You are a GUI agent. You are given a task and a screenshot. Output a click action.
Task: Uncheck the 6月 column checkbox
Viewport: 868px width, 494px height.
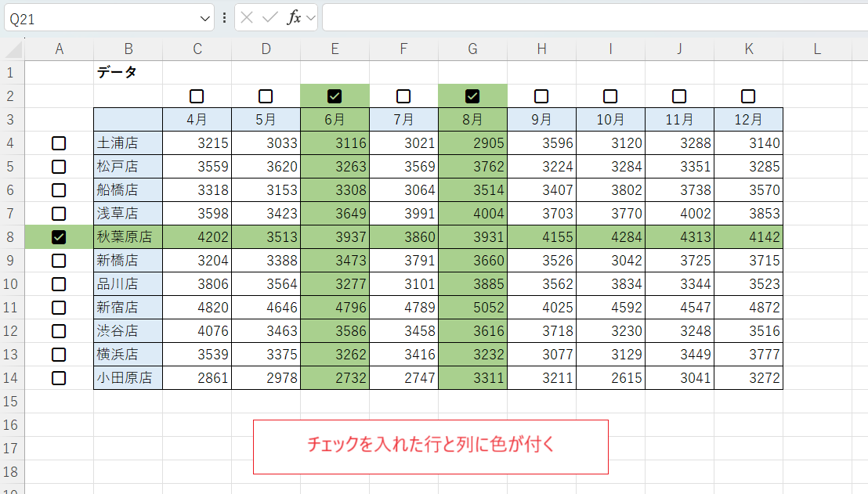pos(335,96)
